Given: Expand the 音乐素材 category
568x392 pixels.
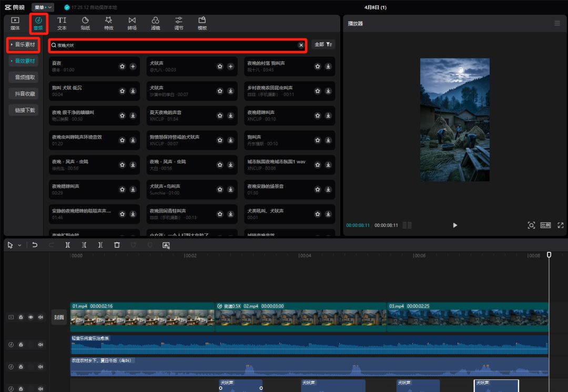Looking at the screenshot, I should point(23,45).
